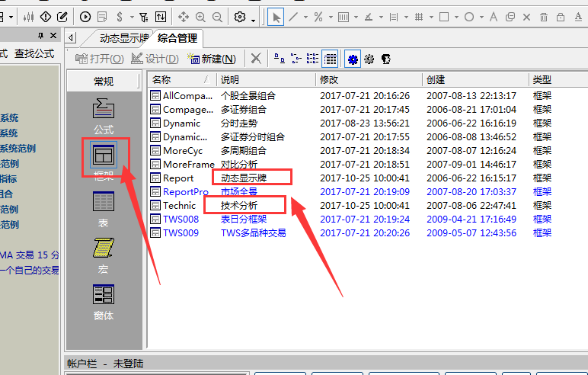Select the angle drawing tool

369,17
